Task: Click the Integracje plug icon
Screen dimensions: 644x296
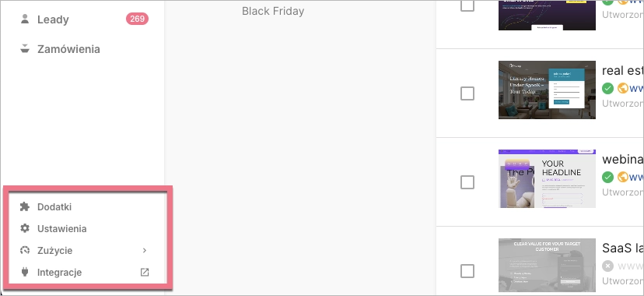Action: pyautogui.click(x=25, y=272)
